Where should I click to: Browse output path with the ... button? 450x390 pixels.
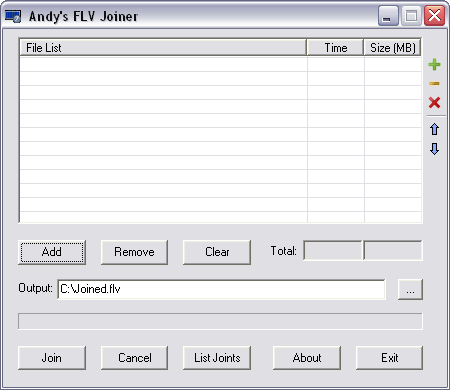pos(410,290)
